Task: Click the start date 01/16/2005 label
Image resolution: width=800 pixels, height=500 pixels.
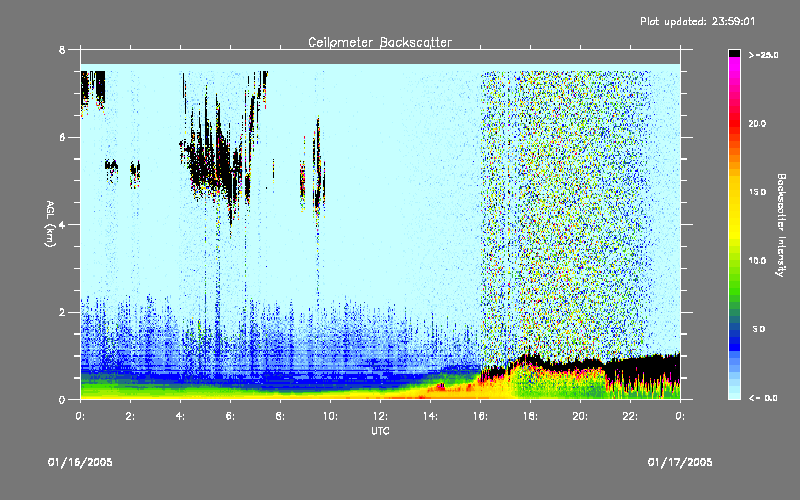Action: point(80,462)
